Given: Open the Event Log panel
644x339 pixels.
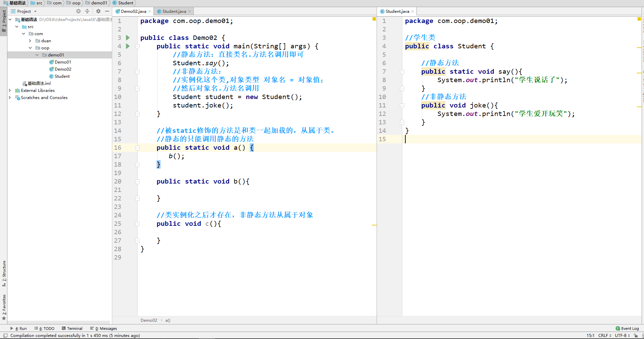Looking at the screenshot, I should [x=630, y=329].
